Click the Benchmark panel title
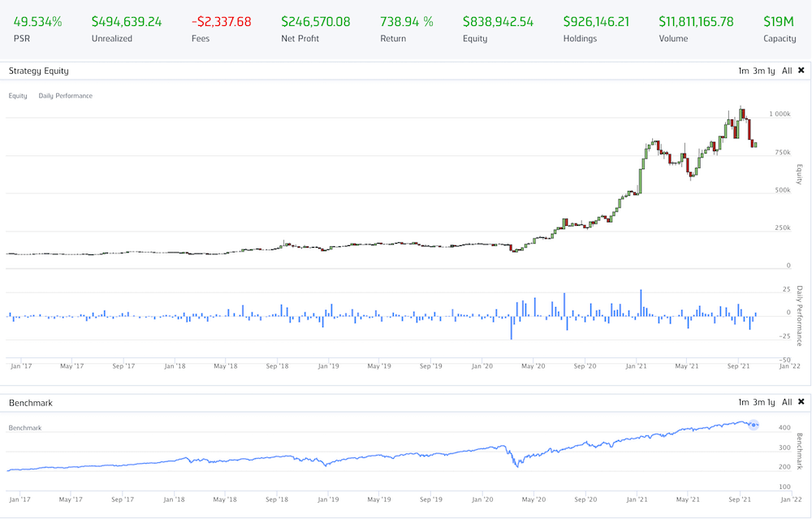The height and width of the screenshot is (519, 812). point(30,402)
